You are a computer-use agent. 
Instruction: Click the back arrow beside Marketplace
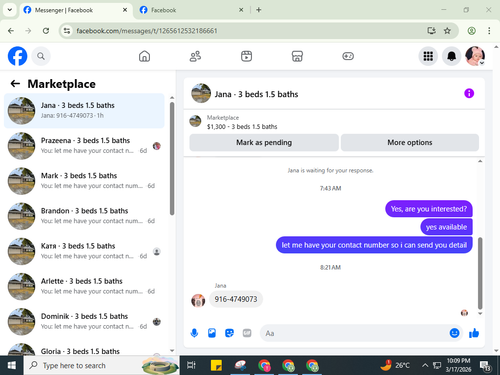coord(15,84)
